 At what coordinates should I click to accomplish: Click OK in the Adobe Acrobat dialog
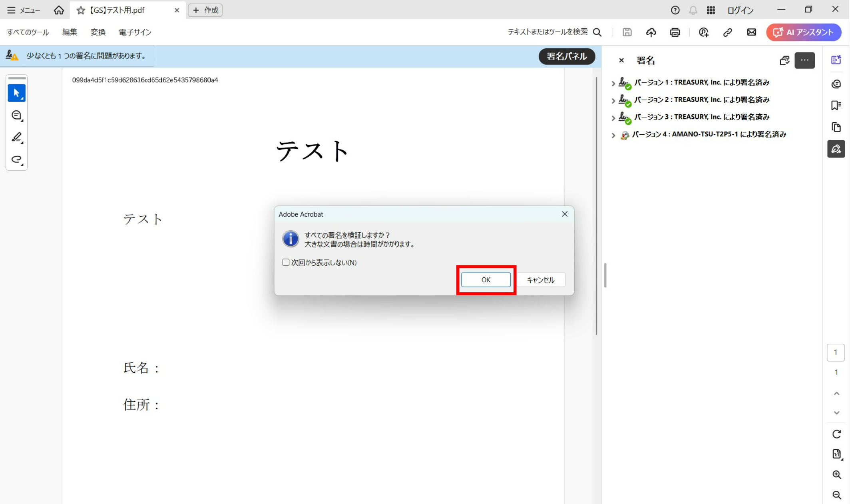pos(486,280)
